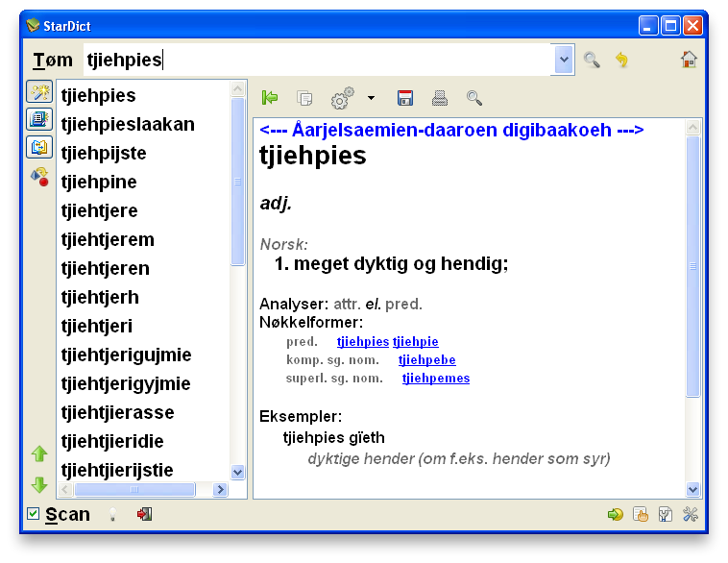Screen dimensions: 728x563
Task: Open the home page icon
Action: pyautogui.click(x=689, y=60)
